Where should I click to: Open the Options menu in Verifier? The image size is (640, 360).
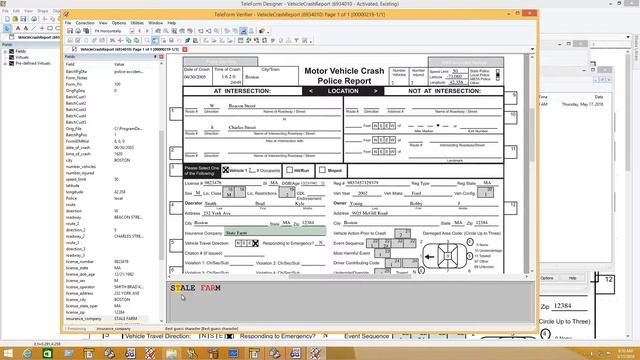point(119,23)
